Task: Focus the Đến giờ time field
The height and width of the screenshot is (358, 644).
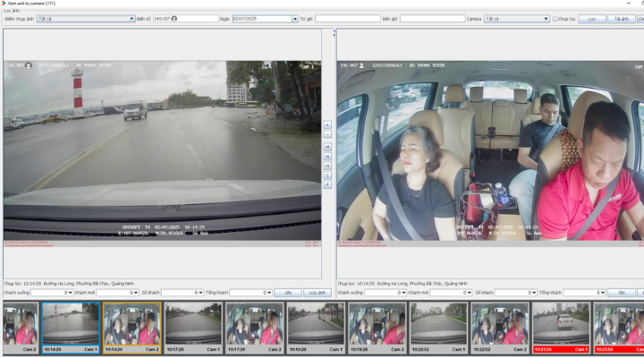Action: coord(433,19)
